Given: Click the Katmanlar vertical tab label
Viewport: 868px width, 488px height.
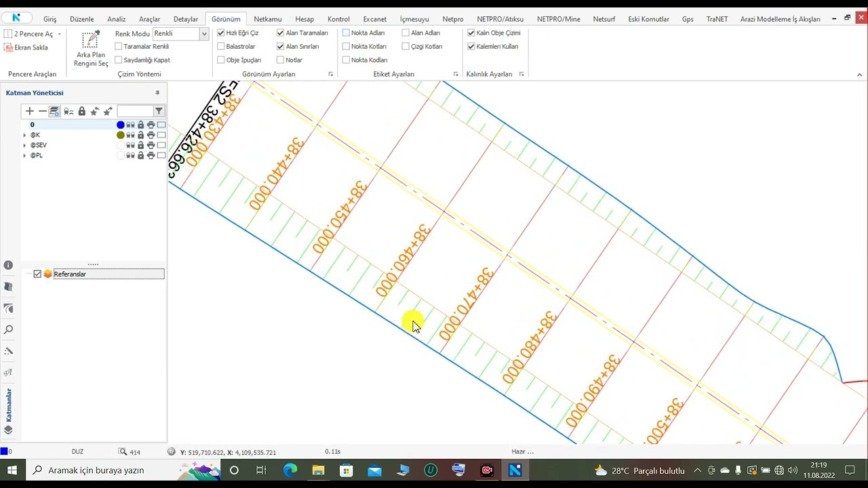Looking at the screenshot, I should (9, 405).
